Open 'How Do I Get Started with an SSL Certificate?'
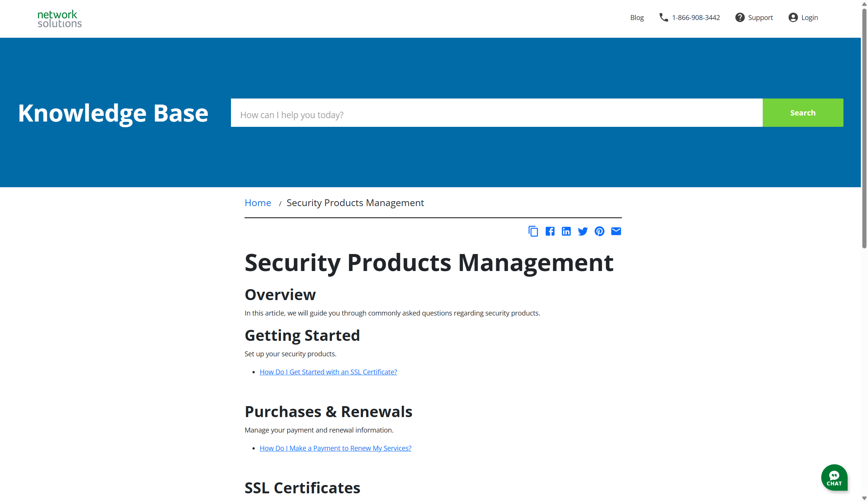Screen dimensions: 868x502 click(x=328, y=372)
